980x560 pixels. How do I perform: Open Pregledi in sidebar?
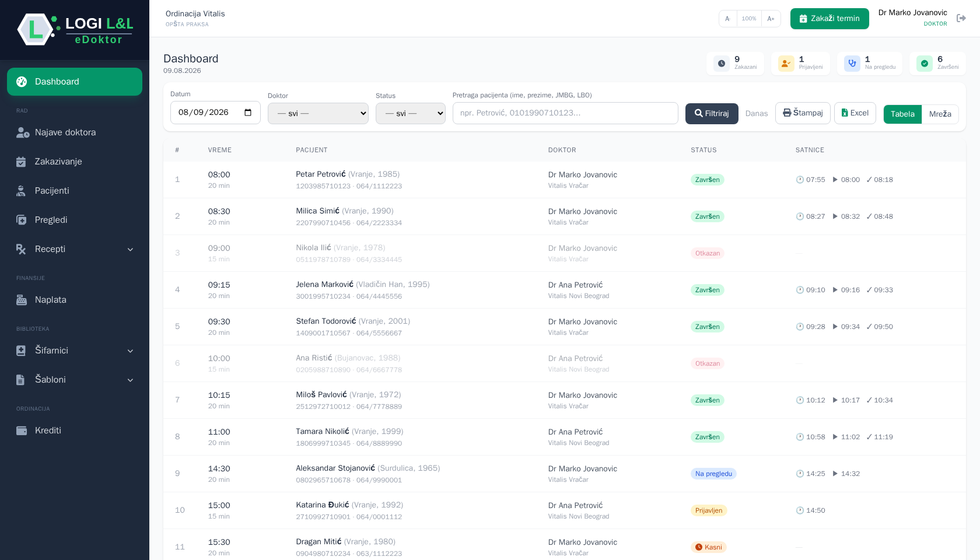click(75, 220)
